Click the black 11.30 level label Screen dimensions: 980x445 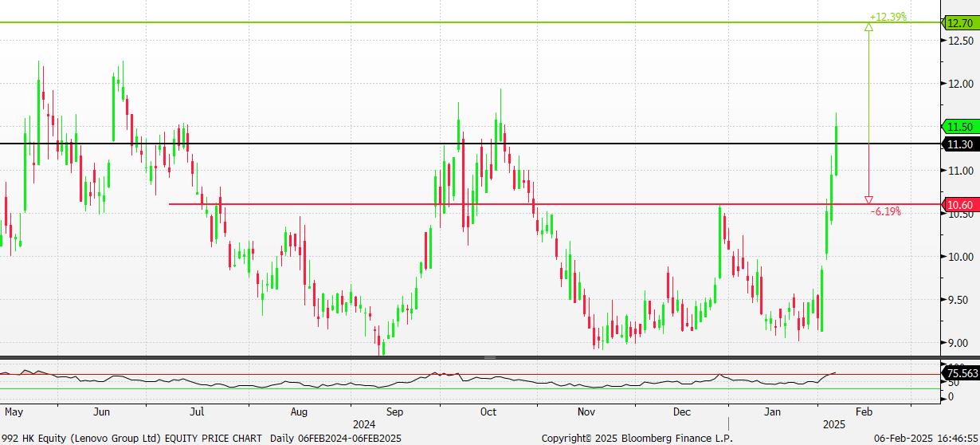coord(960,144)
